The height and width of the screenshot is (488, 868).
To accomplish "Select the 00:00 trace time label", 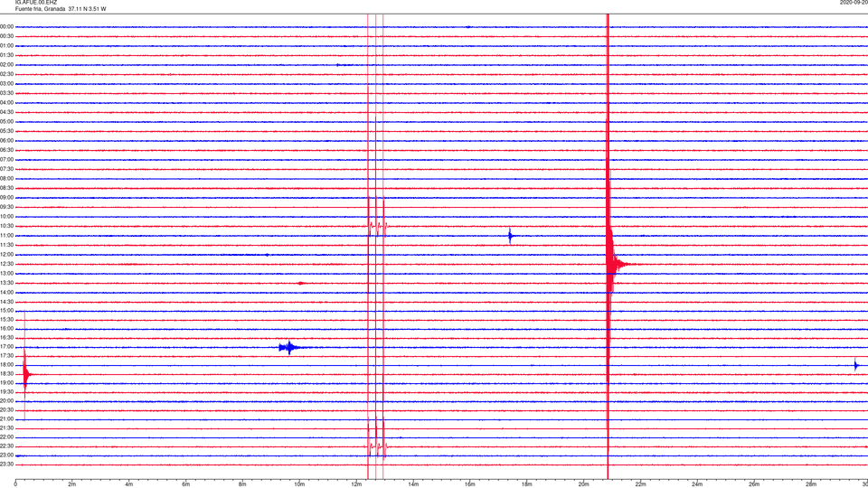I will point(6,26).
